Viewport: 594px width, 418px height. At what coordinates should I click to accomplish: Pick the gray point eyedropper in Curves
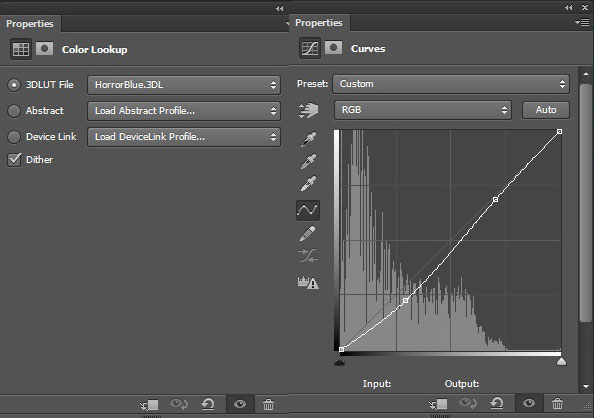point(308,161)
